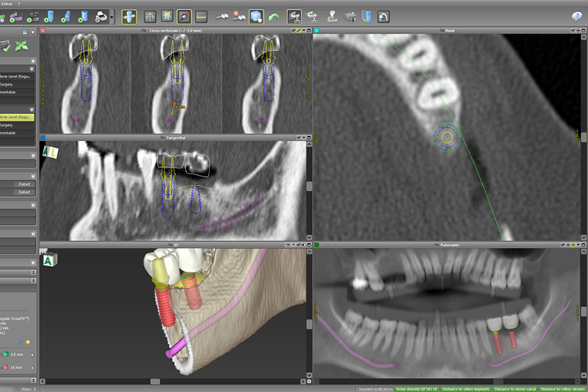Select Surgery row under first implant
Screen dimensions: 588x392
[x=17, y=85]
